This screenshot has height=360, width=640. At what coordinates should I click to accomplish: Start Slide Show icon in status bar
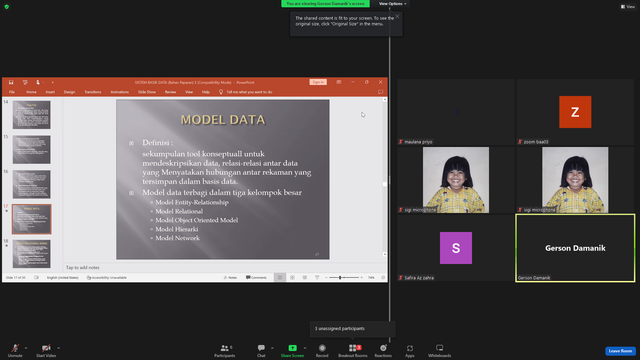(x=317, y=278)
